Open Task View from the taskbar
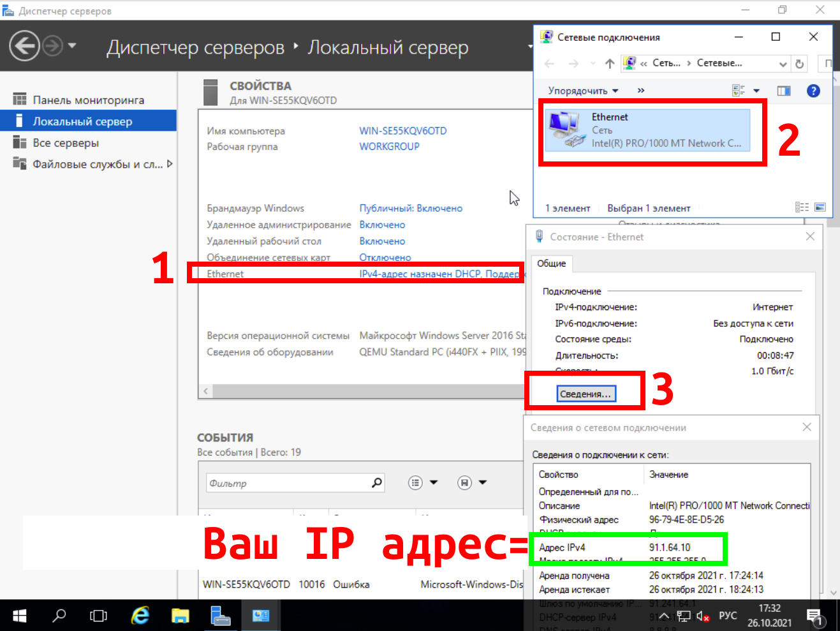Screen dimensions: 840x631 pyautogui.click(x=99, y=616)
